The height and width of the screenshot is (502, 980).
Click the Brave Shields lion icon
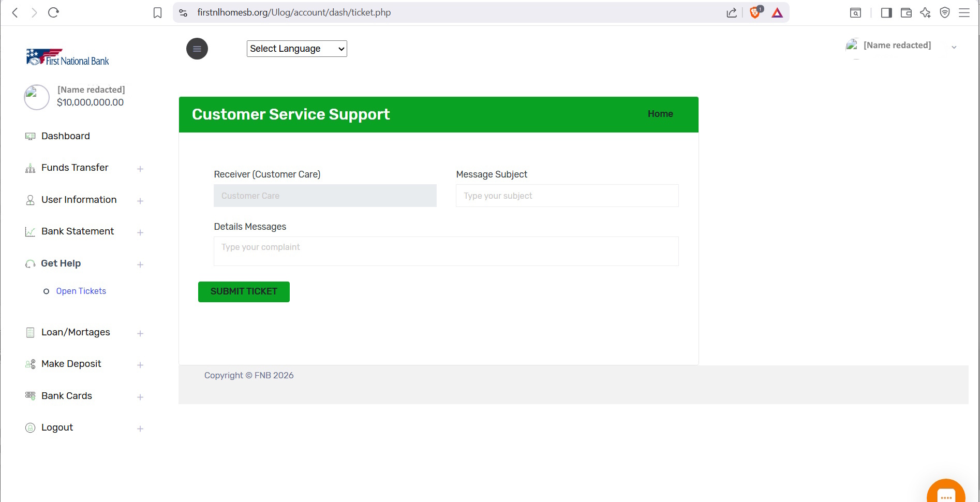tap(755, 12)
